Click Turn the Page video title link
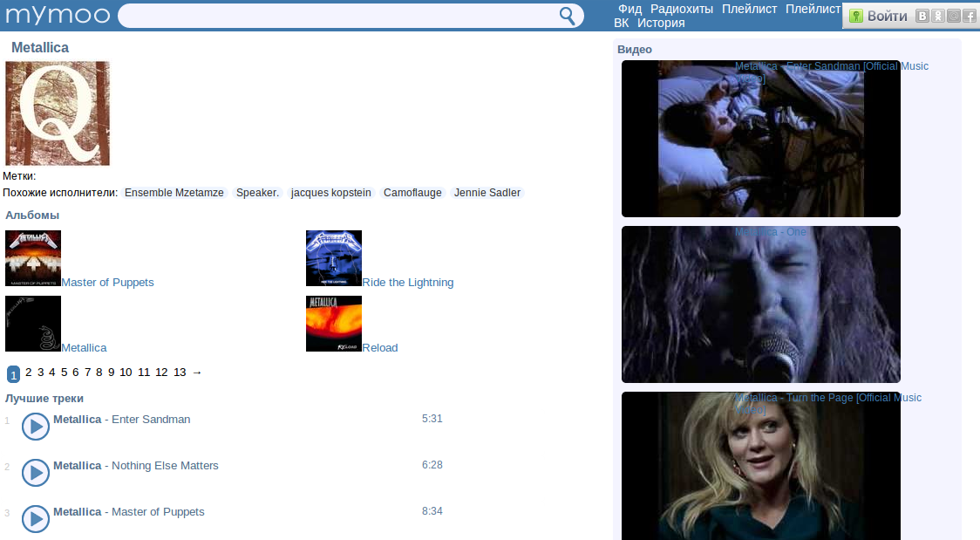The height and width of the screenshot is (540, 980). point(827,404)
